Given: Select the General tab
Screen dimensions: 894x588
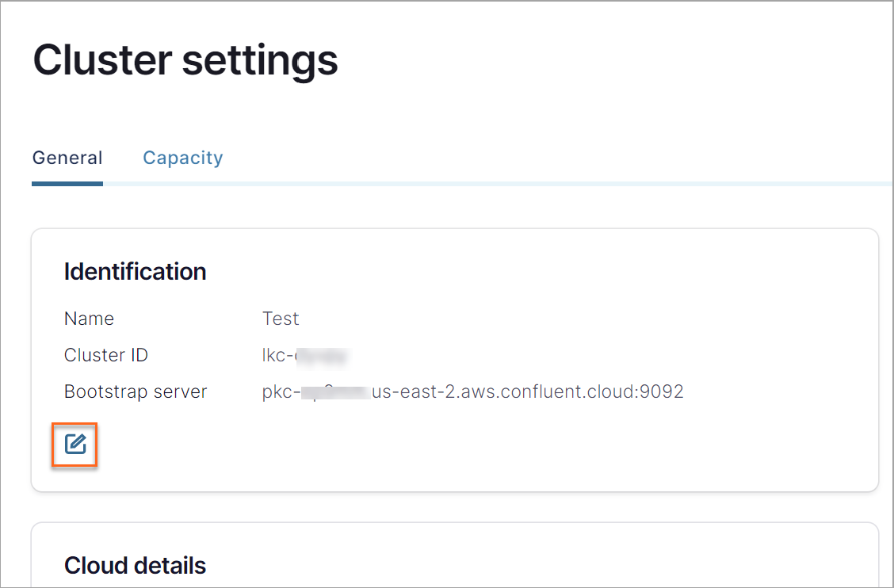Looking at the screenshot, I should (x=67, y=158).
